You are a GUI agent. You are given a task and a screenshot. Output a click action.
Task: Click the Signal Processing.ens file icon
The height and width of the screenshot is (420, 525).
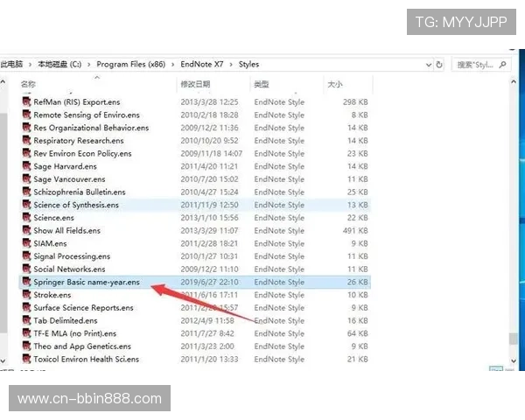[x=27, y=255]
